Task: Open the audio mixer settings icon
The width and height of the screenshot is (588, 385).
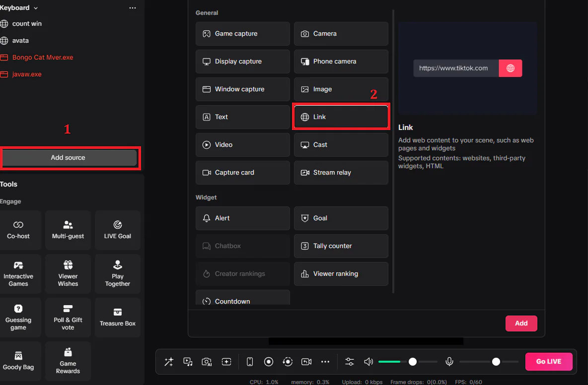Action: tap(350, 361)
